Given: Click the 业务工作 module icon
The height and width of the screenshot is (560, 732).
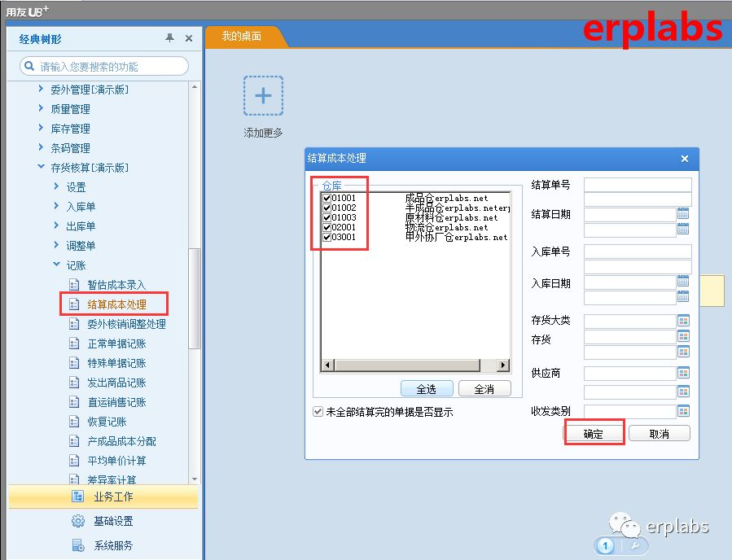Looking at the screenshot, I should (77, 496).
